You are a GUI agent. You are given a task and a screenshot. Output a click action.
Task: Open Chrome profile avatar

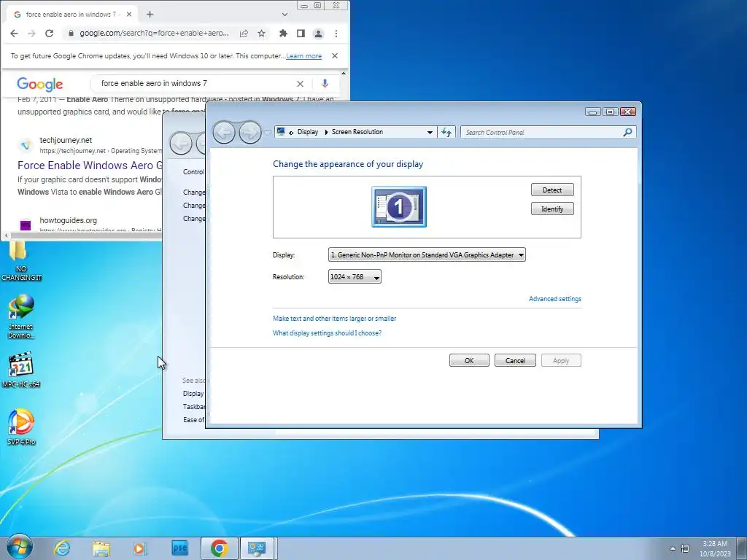pos(318,34)
